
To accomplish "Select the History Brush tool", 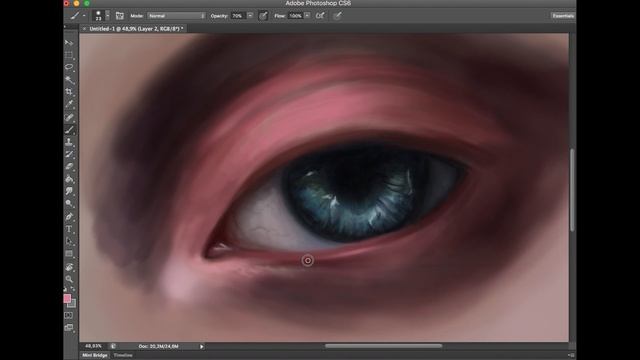I will (69, 154).
